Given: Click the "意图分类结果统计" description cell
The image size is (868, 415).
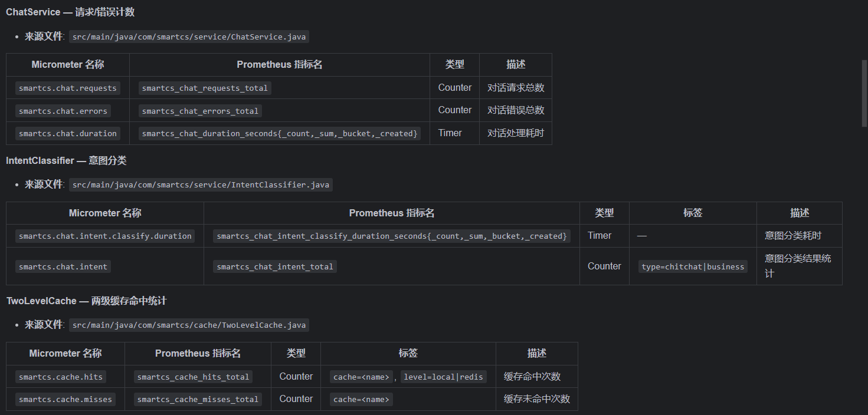Looking at the screenshot, I should tap(799, 266).
